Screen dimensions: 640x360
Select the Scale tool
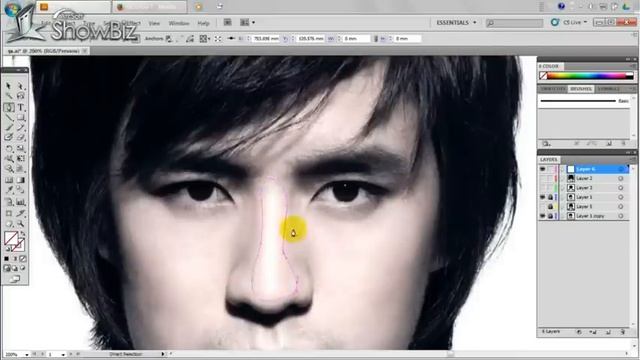tap(21, 148)
